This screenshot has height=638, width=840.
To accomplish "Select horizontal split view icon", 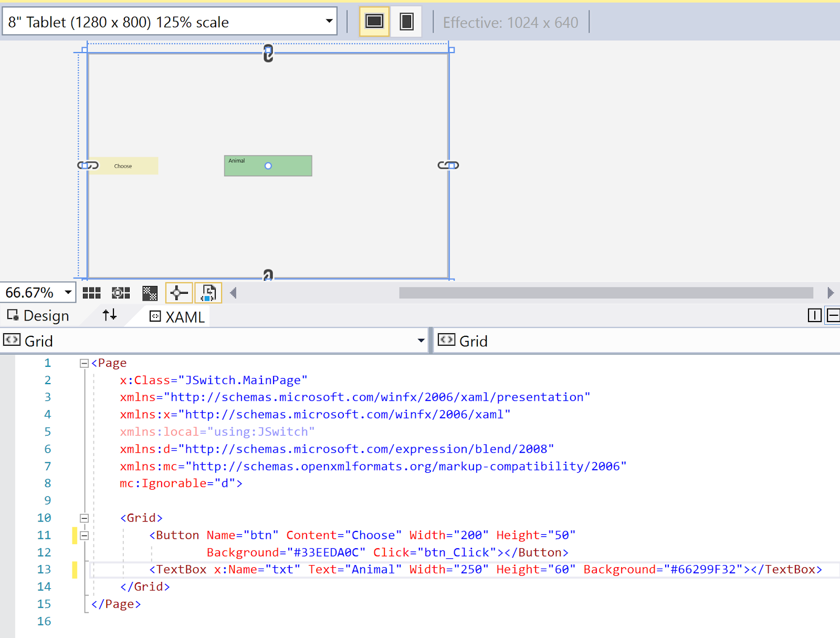I will (x=833, y=315).
